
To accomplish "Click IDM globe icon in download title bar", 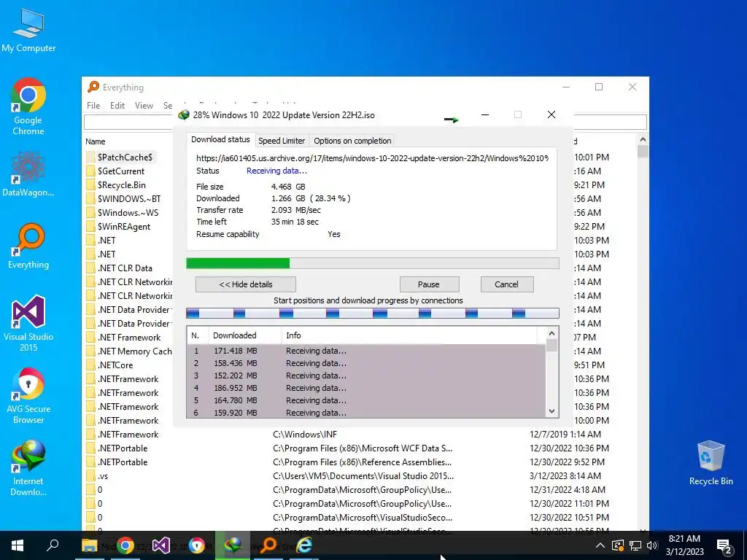I will click(x=183, y=115).
